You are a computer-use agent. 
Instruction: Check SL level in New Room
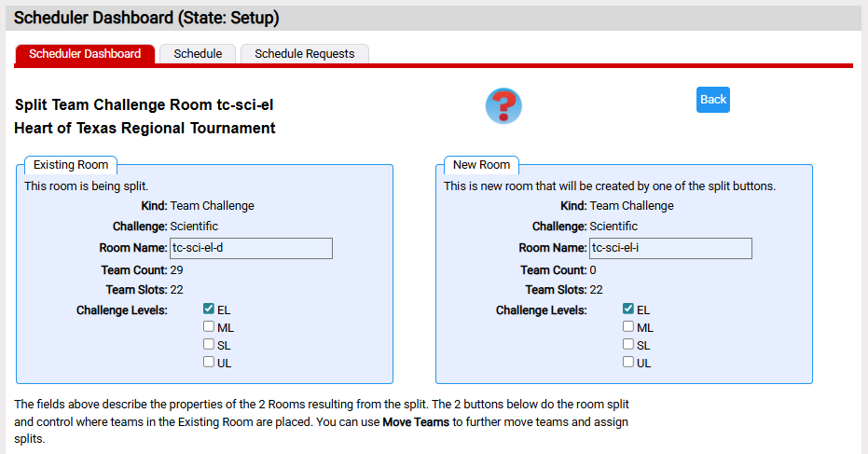[628, 344]
